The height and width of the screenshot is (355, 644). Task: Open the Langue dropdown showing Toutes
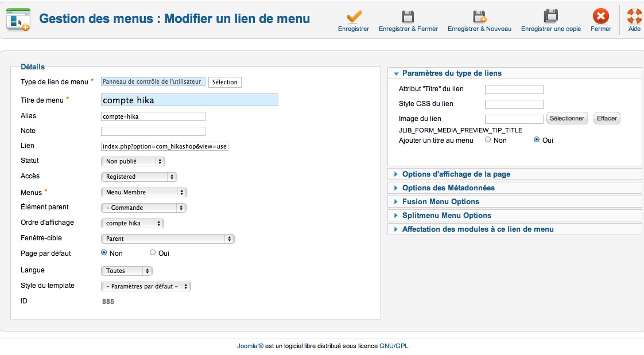click(x=126, y=271)
